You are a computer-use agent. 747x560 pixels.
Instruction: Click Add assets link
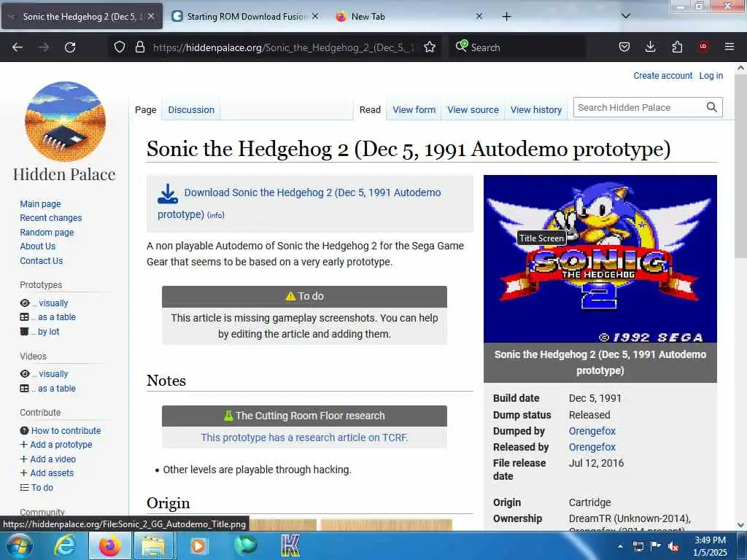[x=52, y=472]
